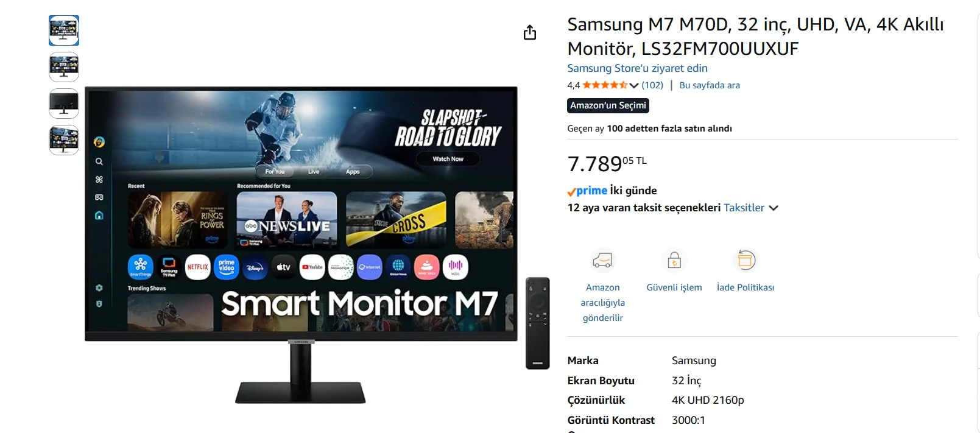Viewport: 980px width, 433px height.
Task: Open the 102 customer reviews link
Action: pos(652,85)
